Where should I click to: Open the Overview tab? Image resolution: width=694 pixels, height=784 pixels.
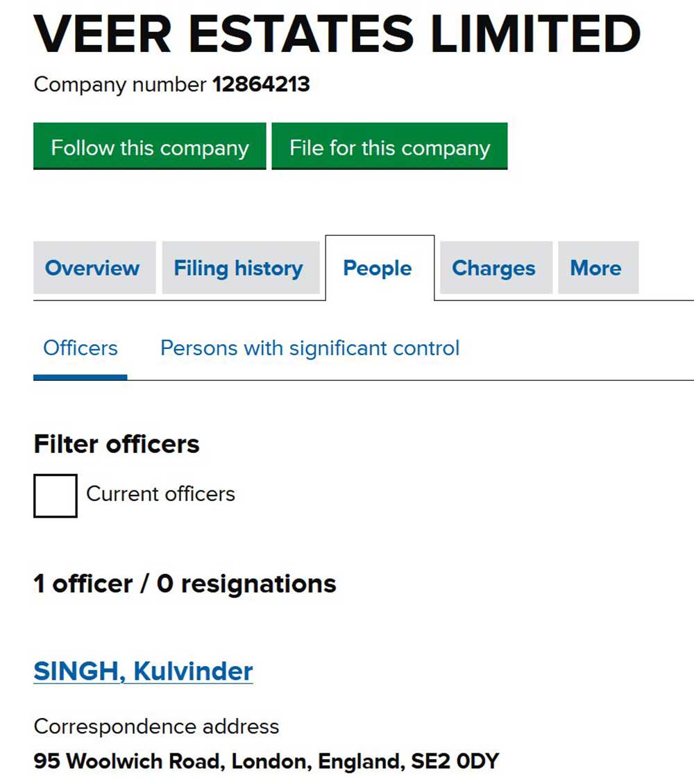pyautogui.click(x=92, y=269)
